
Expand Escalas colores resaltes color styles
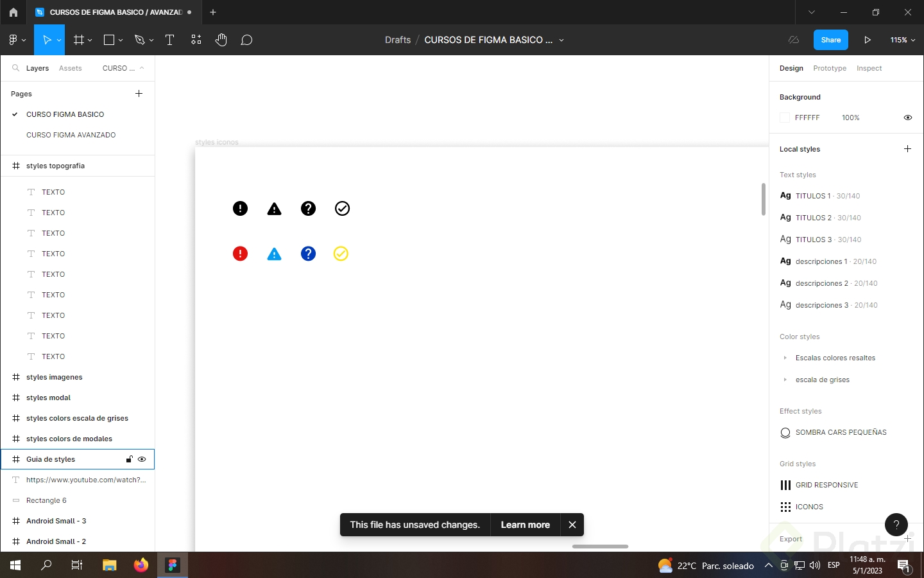[785, 358]
